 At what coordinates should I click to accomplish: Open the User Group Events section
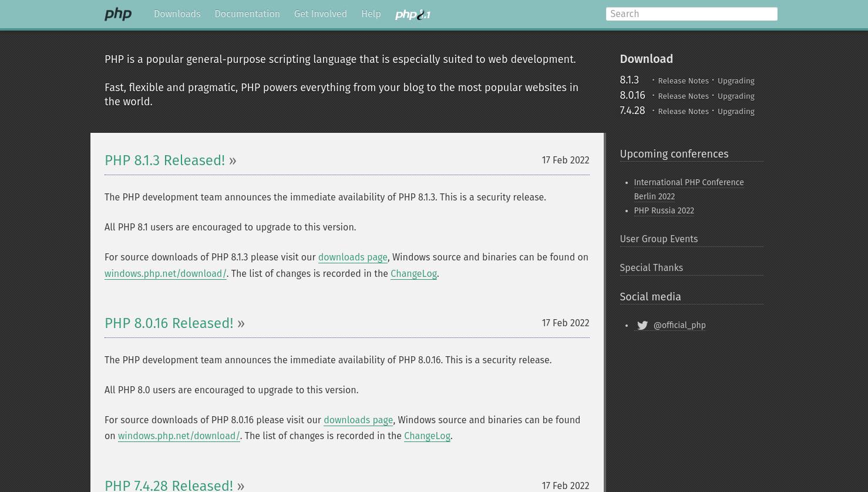pyautogui.click(x=658, y=239)
